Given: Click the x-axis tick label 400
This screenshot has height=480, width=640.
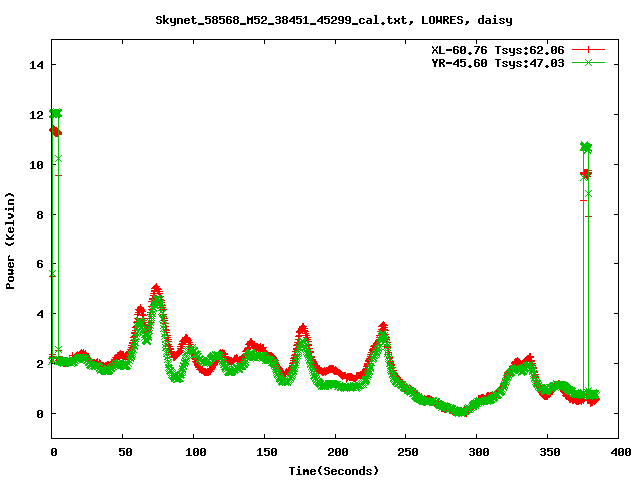Looking at the screenshot, I should point(621,452).
